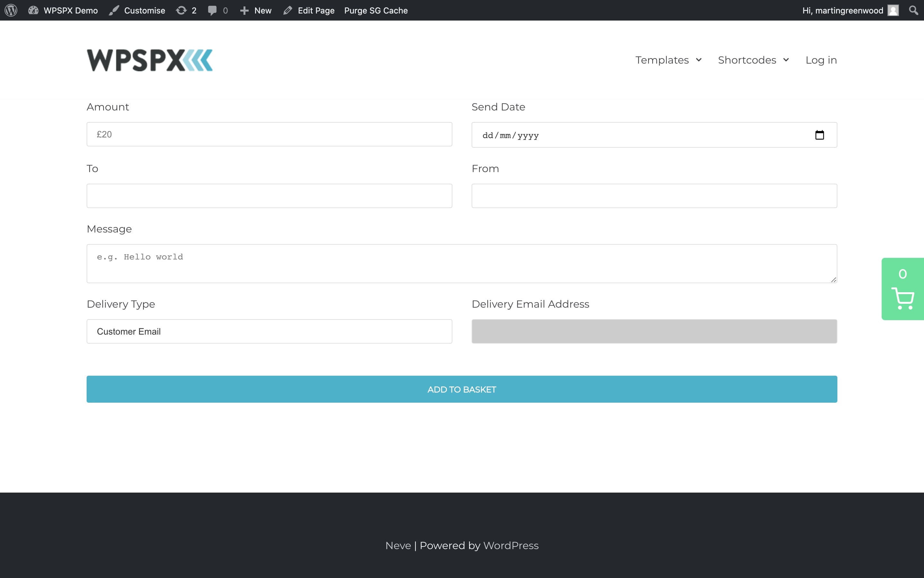924x578 pixels.
Task: Open the Templates navigation menu
Action: [x=662, y=60]
